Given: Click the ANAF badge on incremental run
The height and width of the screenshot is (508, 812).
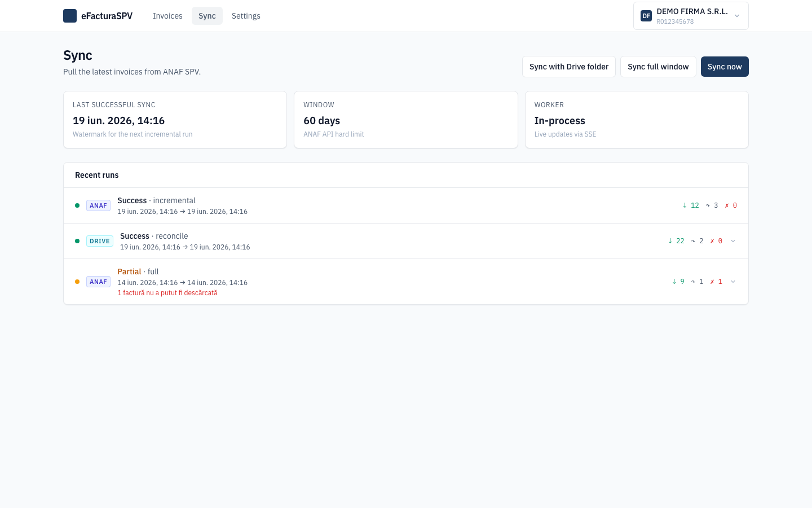Looking at the screenshot, I should click(x=98, y=205).
